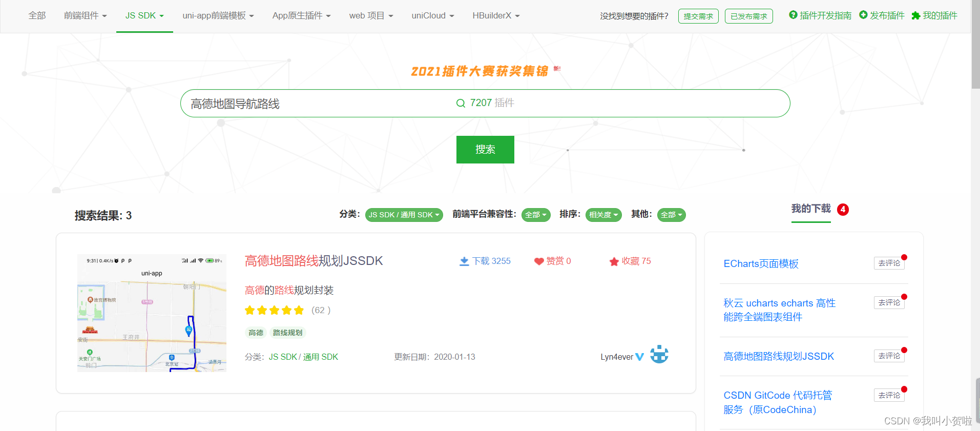Click the 高德的路线规划封装 description
Screen dimensions: 980x431
289,290
